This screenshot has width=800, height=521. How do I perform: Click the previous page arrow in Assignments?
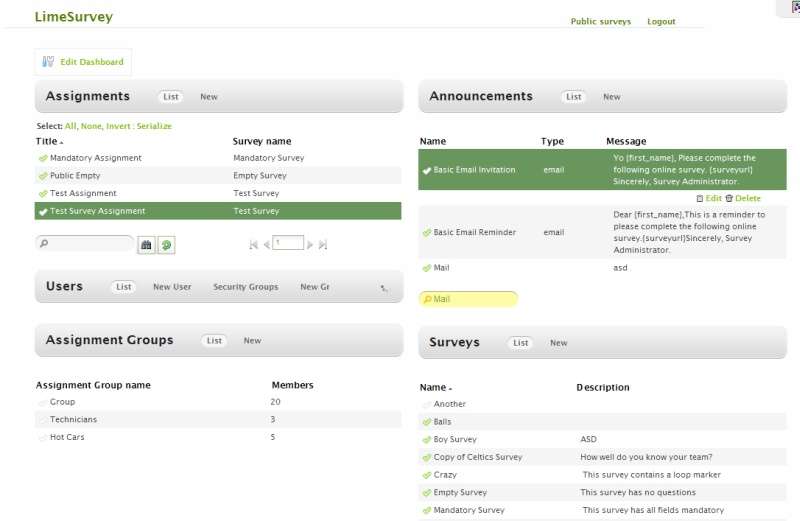(266, 244)
